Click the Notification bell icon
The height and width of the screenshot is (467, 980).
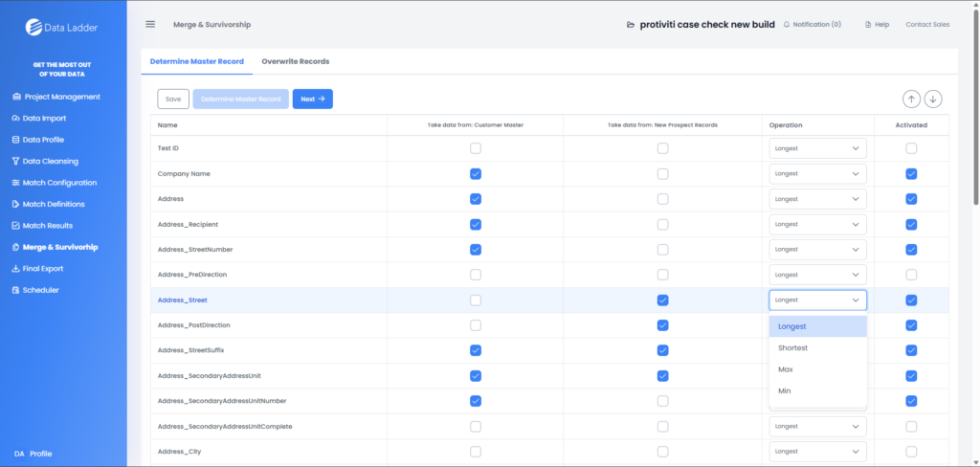coord(787,24)
